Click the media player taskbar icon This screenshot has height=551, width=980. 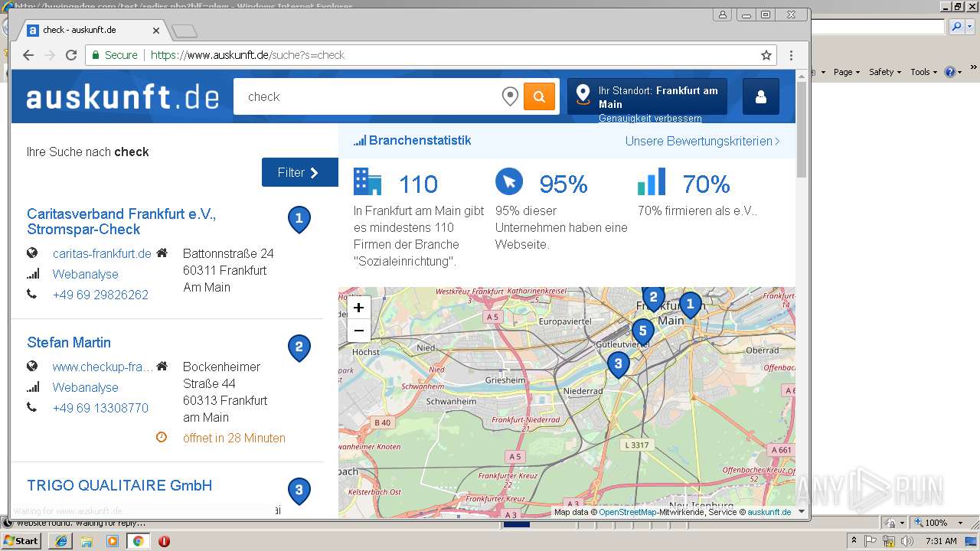click(x=113, y=540)
